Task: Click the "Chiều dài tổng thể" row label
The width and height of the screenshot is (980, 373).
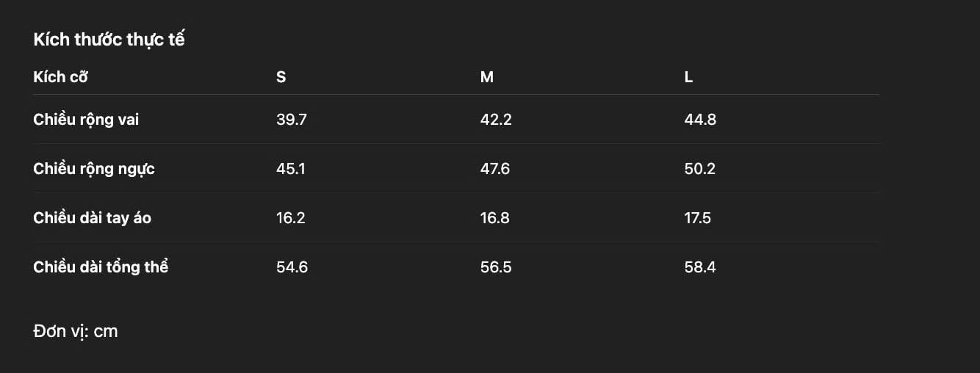Action: 101,267
